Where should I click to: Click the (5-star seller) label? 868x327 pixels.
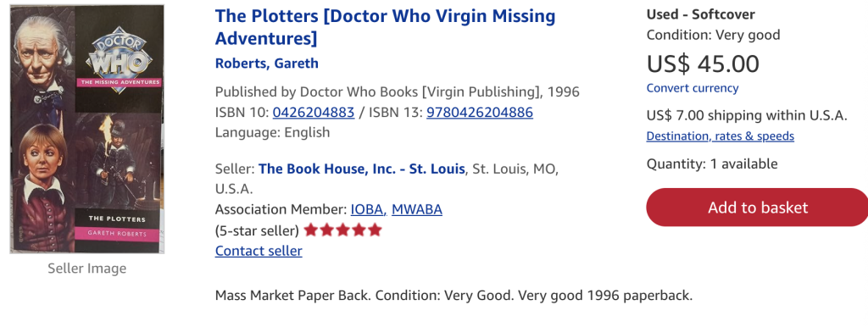(257, 230)
